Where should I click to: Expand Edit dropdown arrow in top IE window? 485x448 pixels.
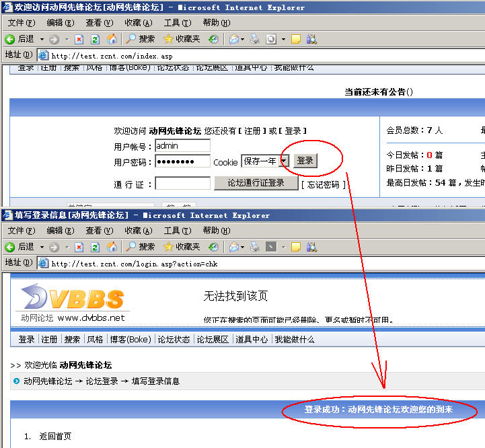tap(283, 40)
